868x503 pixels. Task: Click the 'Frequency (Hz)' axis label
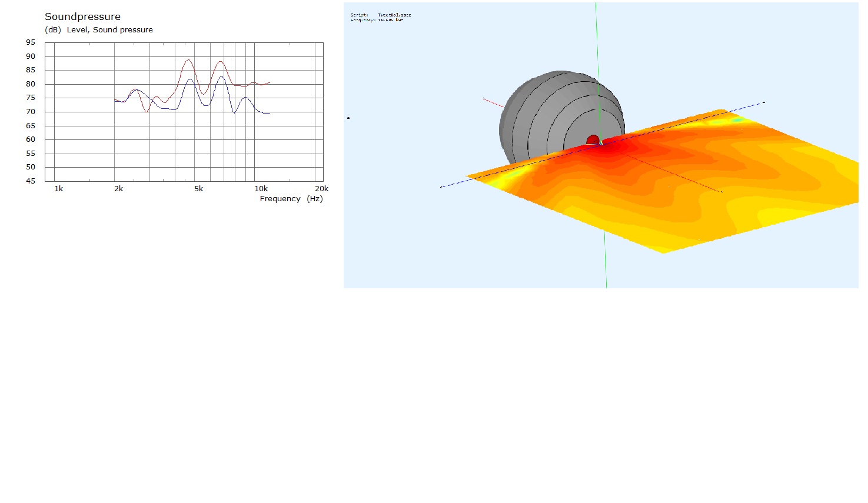pyautogui.click(x=291, y=199)
